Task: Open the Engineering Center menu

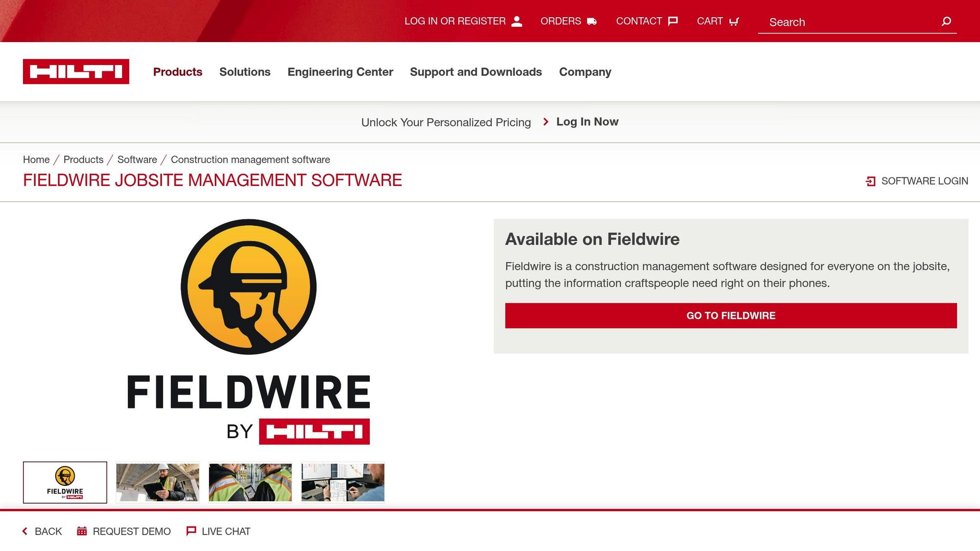Action: 340,72
